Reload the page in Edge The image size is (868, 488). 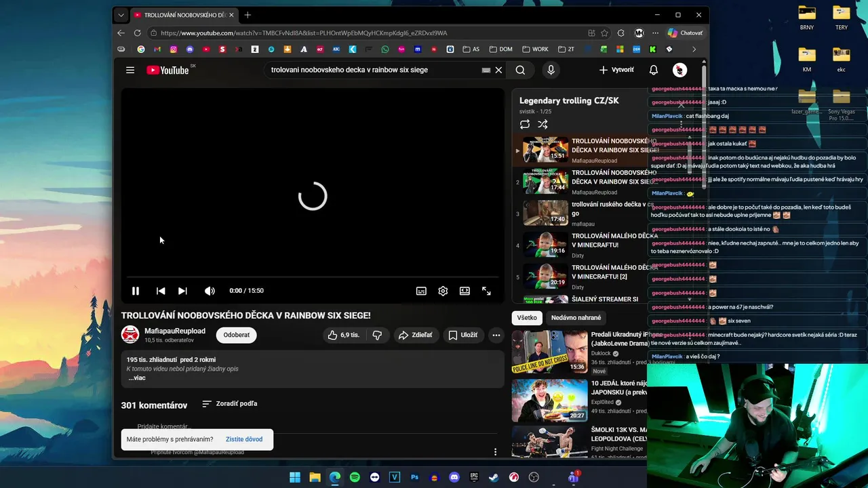(137, 33)
